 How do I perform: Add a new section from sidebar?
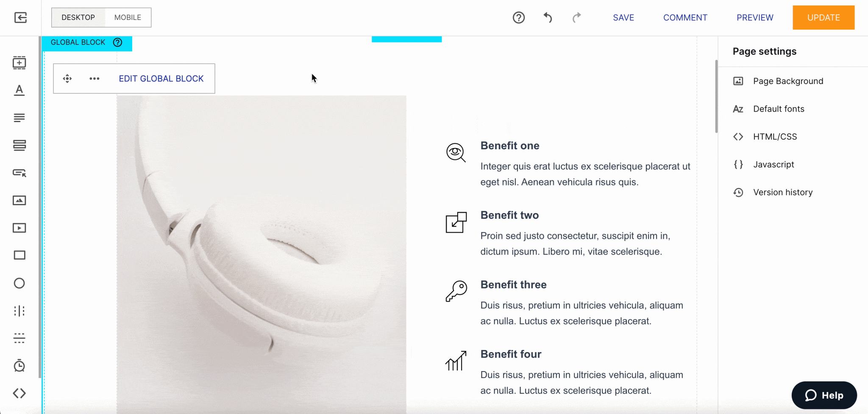(x=19, y=62)
